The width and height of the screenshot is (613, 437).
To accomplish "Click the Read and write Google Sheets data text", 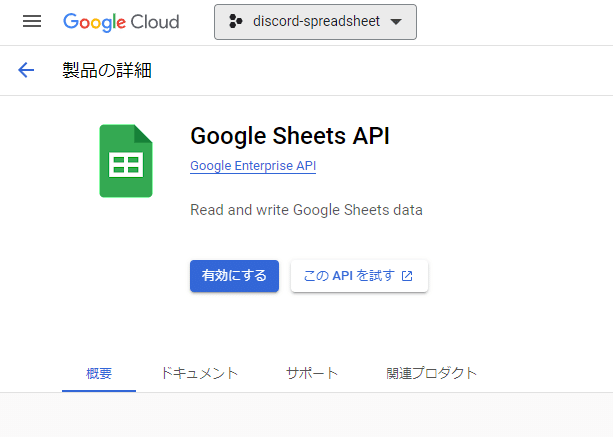I will (x=306, y=210).
